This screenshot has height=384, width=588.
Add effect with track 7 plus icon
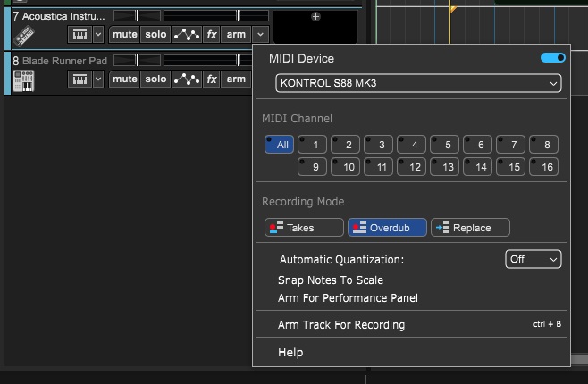click(315, 16)
